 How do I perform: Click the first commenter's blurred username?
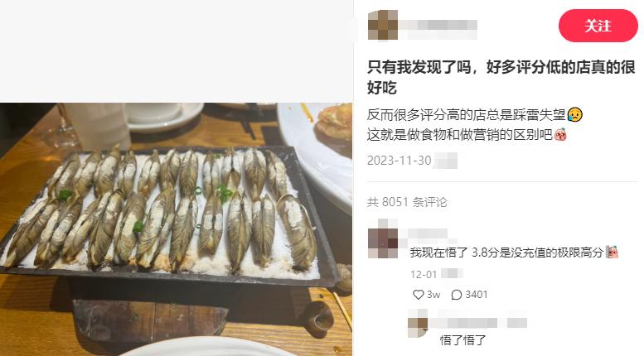[427, 234]
